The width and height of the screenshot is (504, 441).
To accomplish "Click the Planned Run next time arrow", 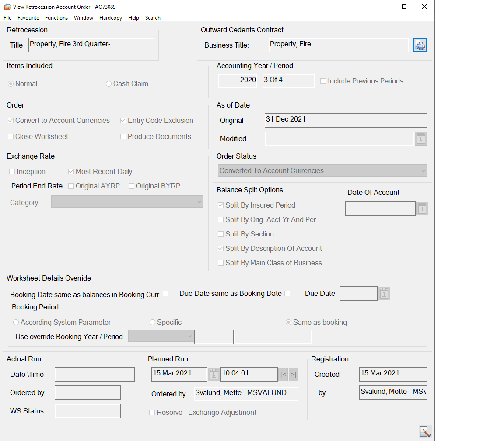I will coord(293,374).
